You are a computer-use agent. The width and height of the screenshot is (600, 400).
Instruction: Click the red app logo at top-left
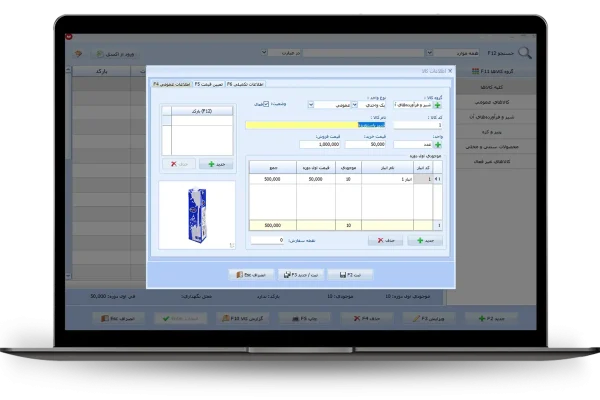pos(69,37)
